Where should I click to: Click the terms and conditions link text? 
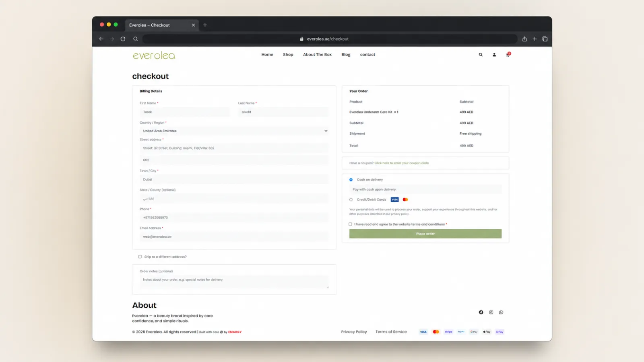[x=428, y=224]
